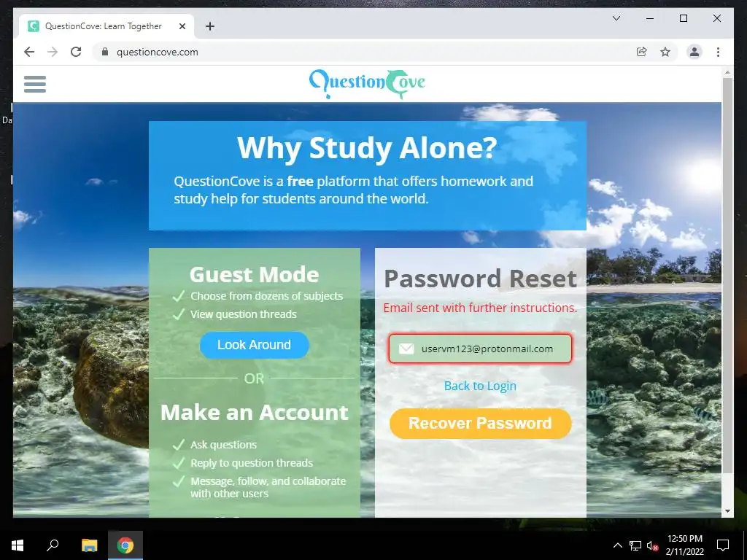
Task: Click the email address input field
Action: click(x=480, y=349)
